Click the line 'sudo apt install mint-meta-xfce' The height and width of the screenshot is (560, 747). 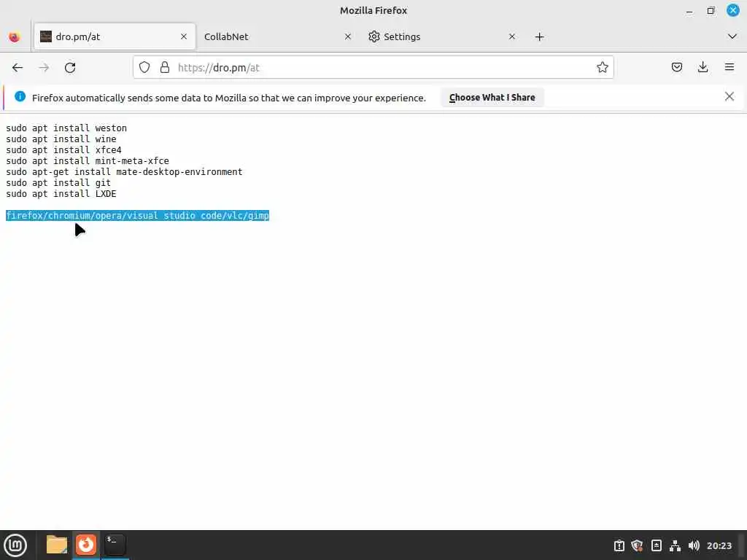coord(88,161)
